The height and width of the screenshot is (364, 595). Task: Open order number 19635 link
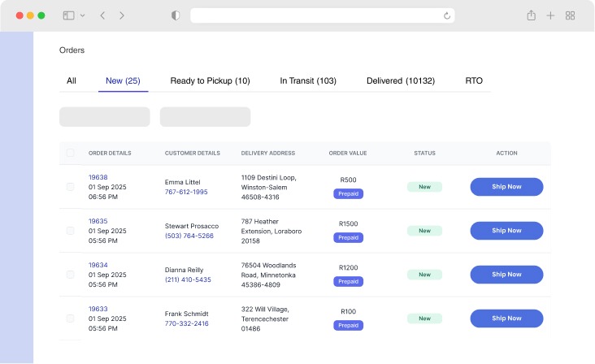(x=98, y=221)
